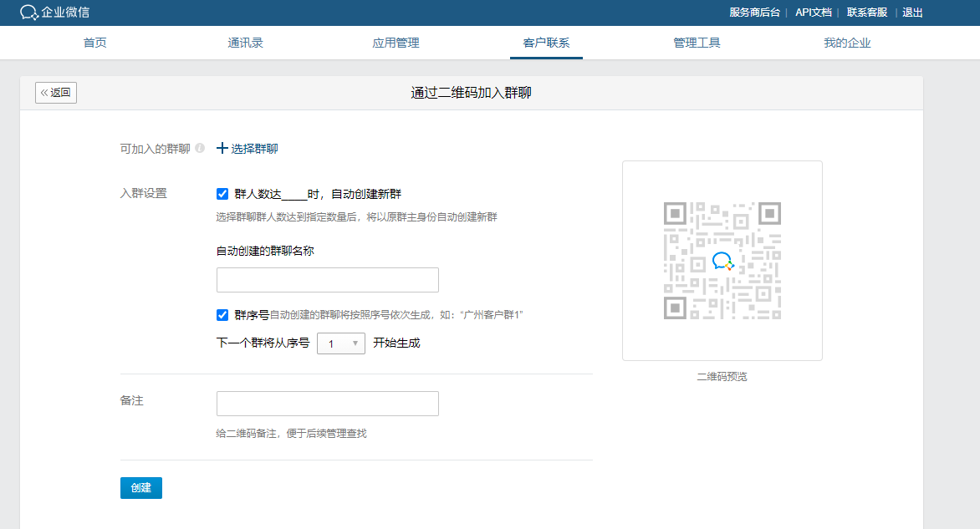Click the 选择群聊 link

(254, 148)
